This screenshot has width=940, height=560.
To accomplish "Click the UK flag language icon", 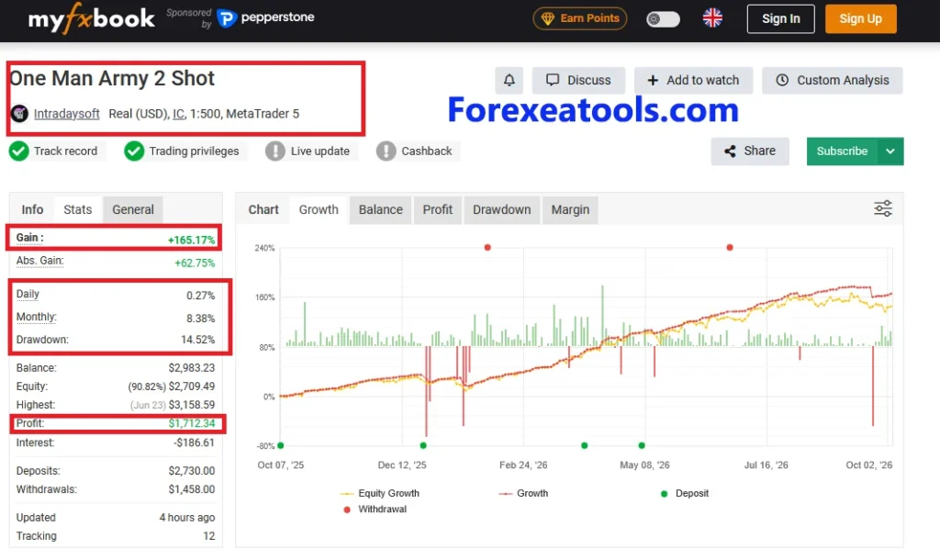I will pyautogui.click(x=712, y=18).
